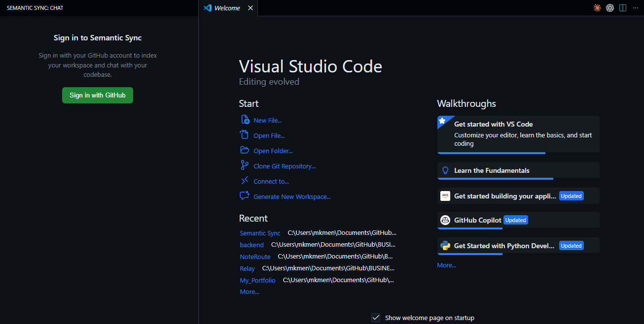Click the Connect to remote icon
The height and width of the screenshot is (324, 644).
tap(245, 181)
